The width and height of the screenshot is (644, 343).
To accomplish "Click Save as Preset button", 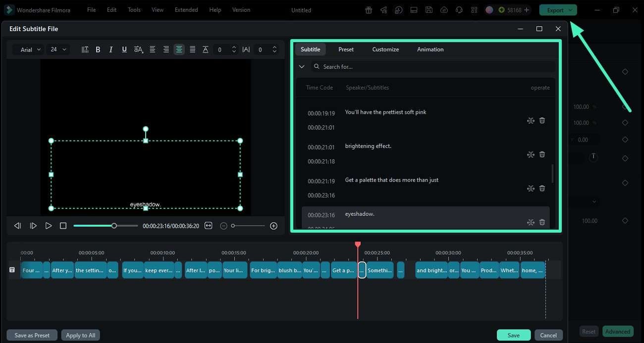I will click(x=32, y=335).
